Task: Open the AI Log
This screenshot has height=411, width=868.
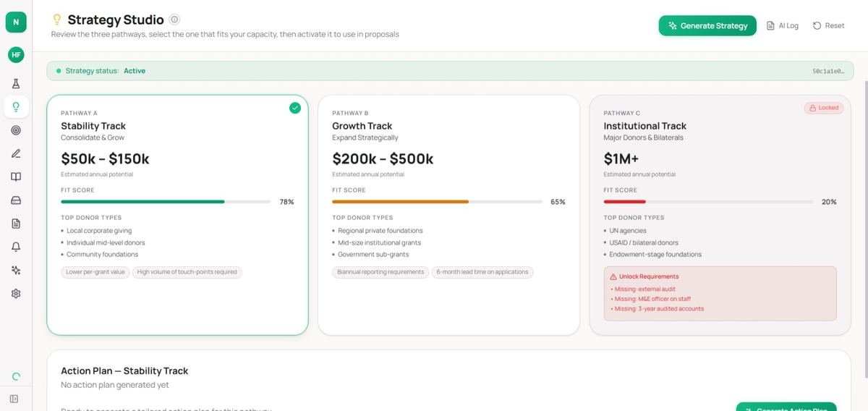Action: tap(783, 25)
